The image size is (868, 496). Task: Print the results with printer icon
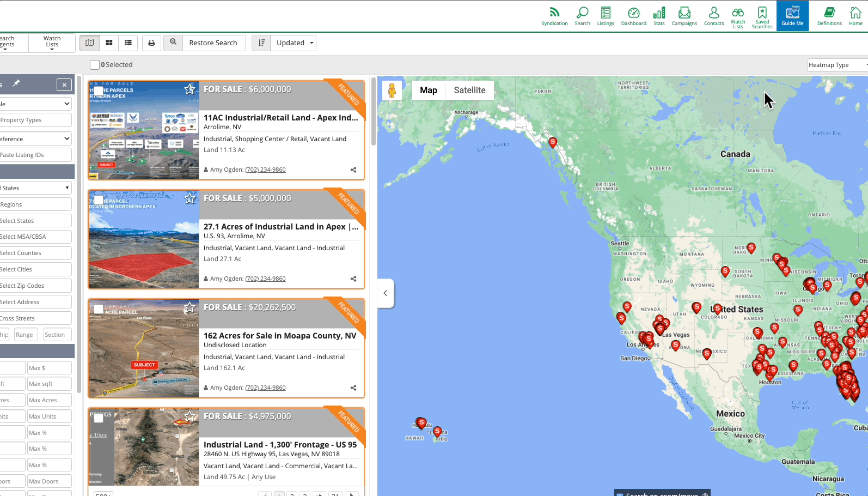point(151,43)
